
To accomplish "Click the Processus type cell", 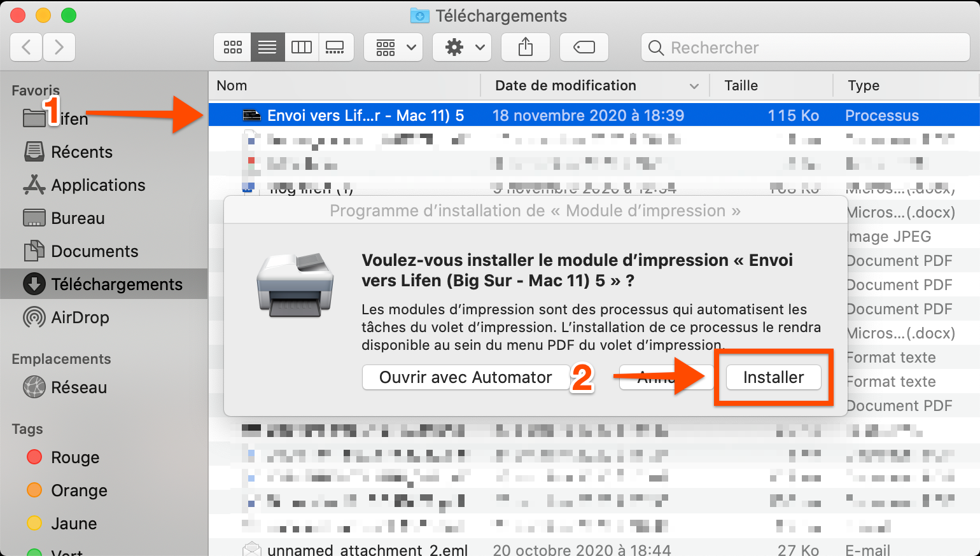I will pyautogui.click(x=882, y=115).
